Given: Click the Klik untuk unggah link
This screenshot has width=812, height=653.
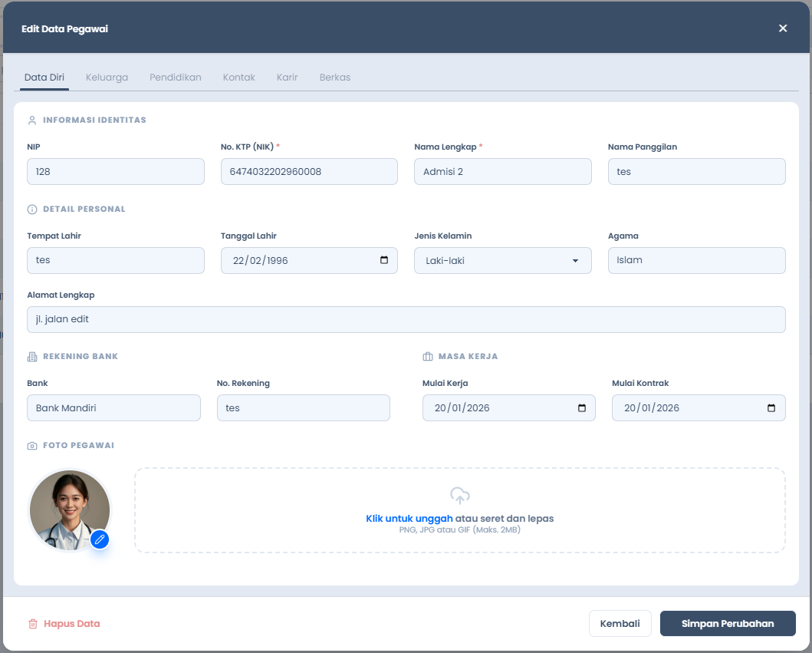Looking at the screenshot, I should click(x=409, y=518).
